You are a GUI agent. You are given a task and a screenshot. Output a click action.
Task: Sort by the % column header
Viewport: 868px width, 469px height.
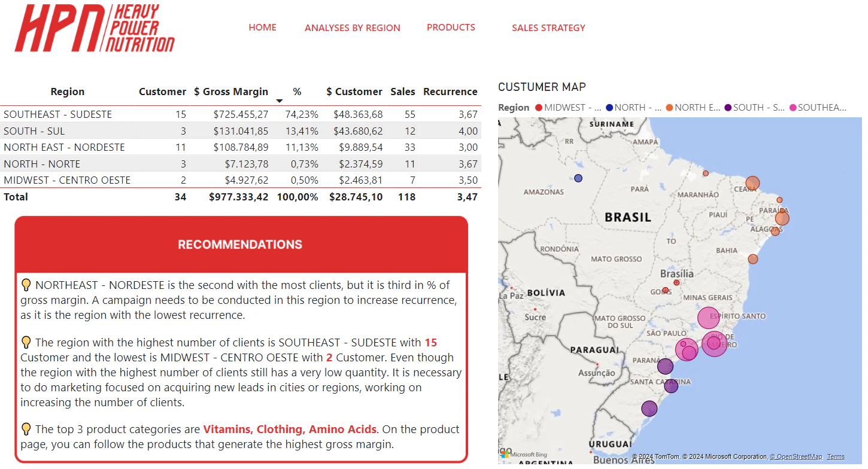[297, 92]
